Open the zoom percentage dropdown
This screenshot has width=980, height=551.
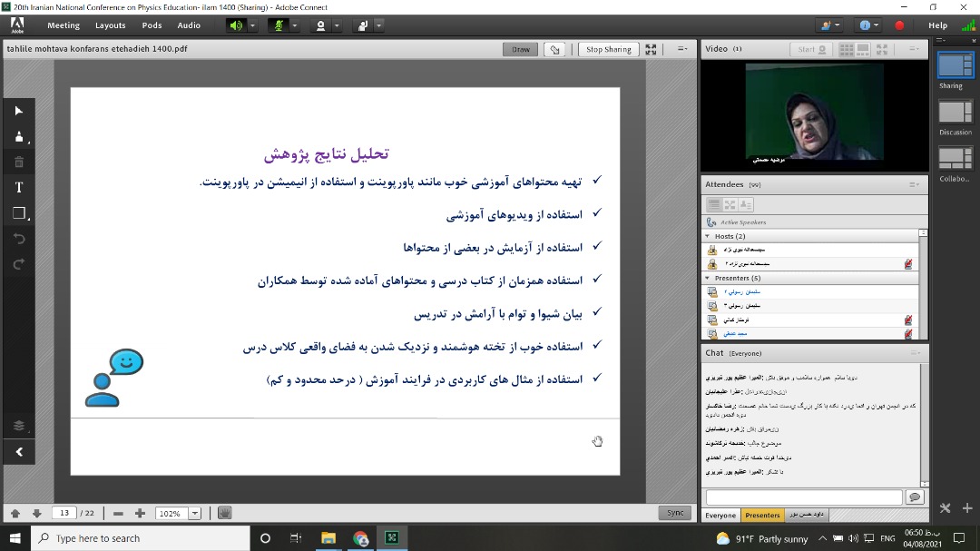(x=194, y=514)
